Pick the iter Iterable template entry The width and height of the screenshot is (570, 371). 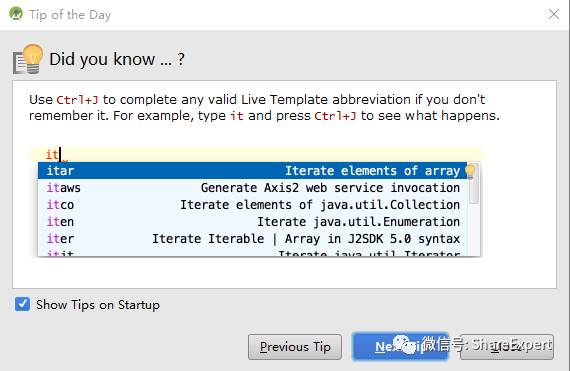pyautogui.click(x=252, y=239)
